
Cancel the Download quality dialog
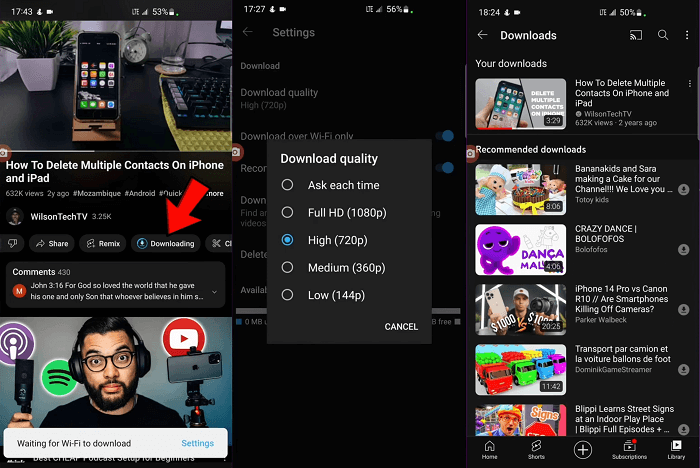click(x=401, y=326)
